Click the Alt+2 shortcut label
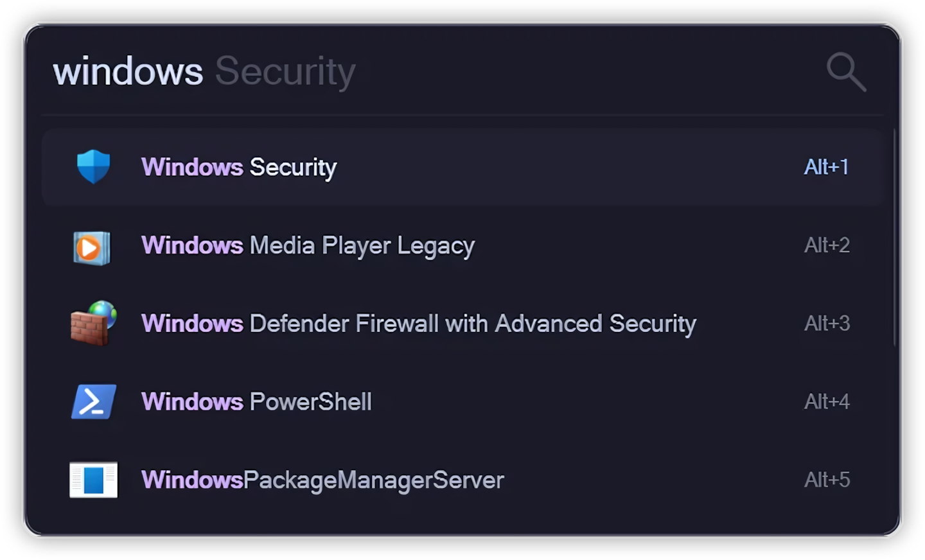 [827, 245]
